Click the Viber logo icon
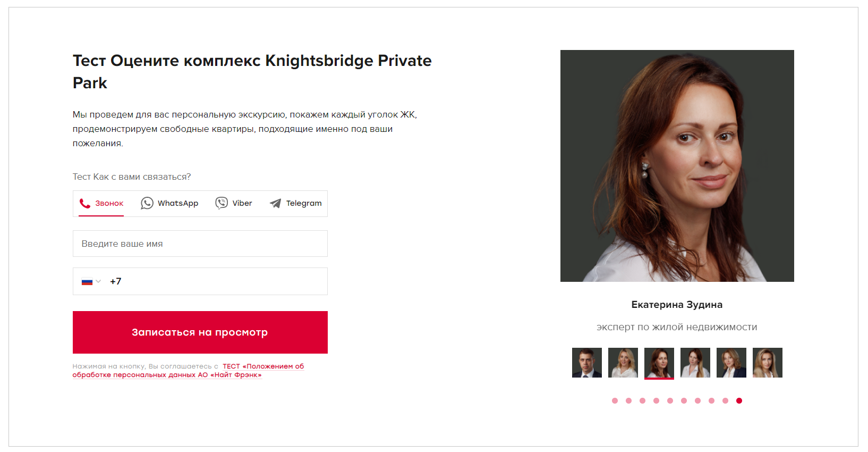 (222, 203)
